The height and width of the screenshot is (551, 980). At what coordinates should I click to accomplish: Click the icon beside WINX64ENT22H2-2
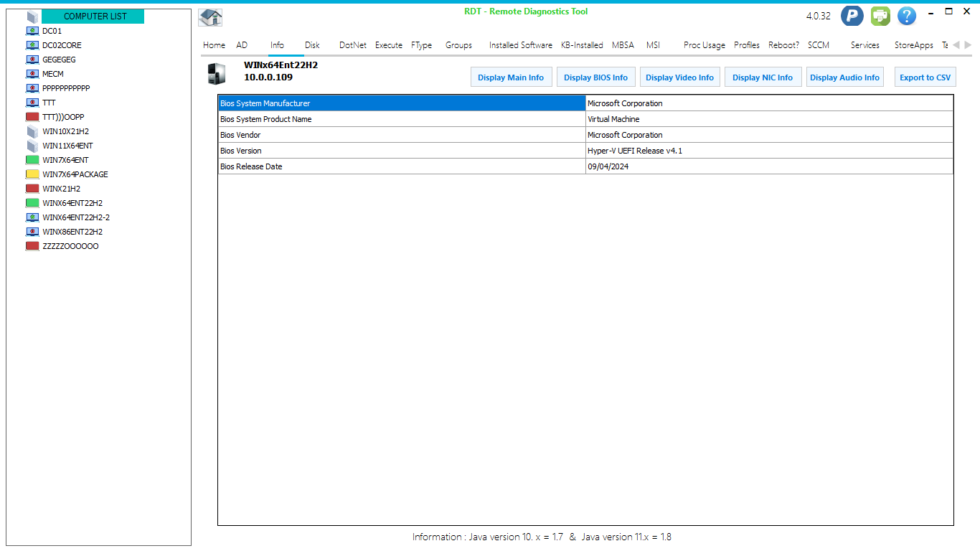pos(32,217)
